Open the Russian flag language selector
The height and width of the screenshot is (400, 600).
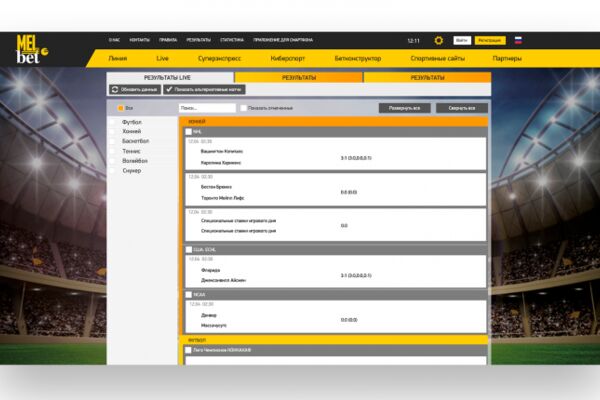click(518, 40)
